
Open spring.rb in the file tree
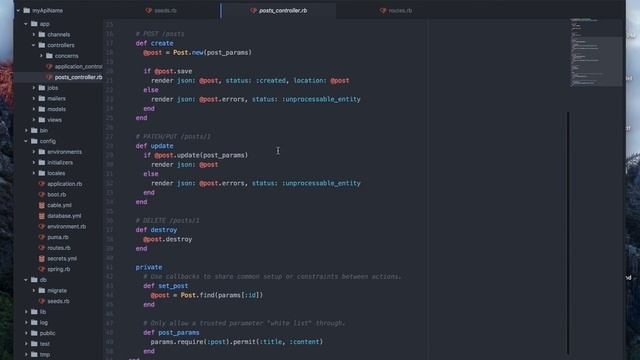[58, 269]
